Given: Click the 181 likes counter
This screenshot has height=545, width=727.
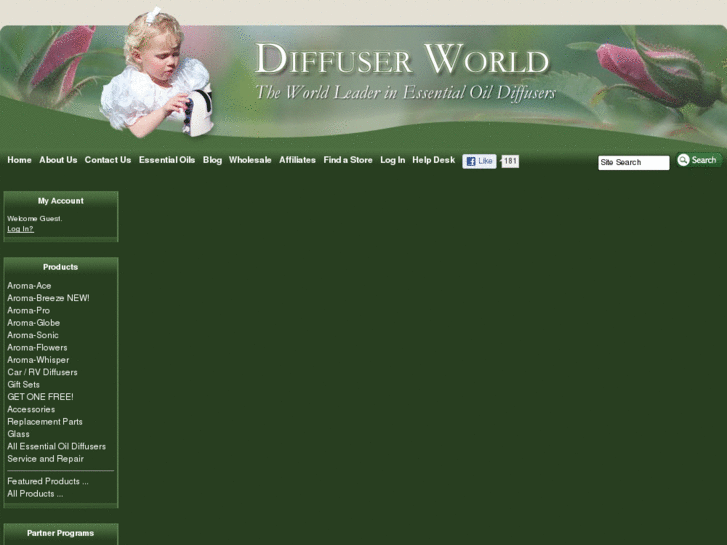Looking at the screenshot, I should click(510, 161).
